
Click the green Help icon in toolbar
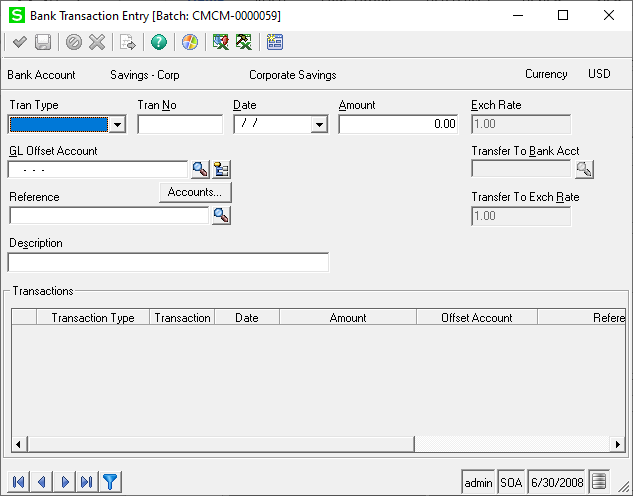tap(158, 42)
